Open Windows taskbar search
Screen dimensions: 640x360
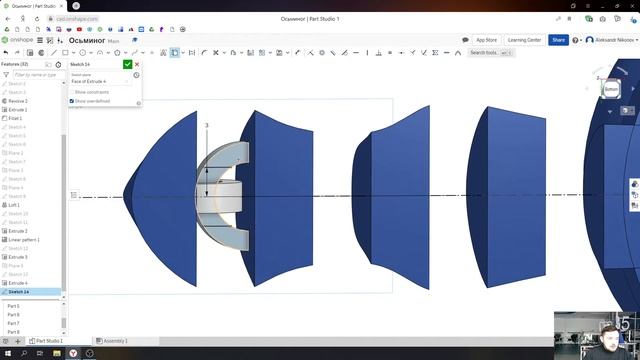pos(24,353)
